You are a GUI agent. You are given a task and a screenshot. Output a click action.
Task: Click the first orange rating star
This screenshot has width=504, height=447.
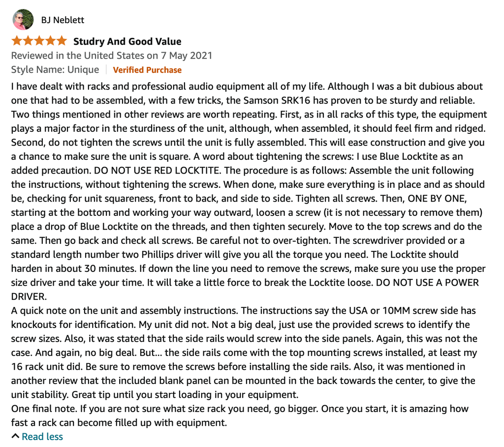coord(17,41)
